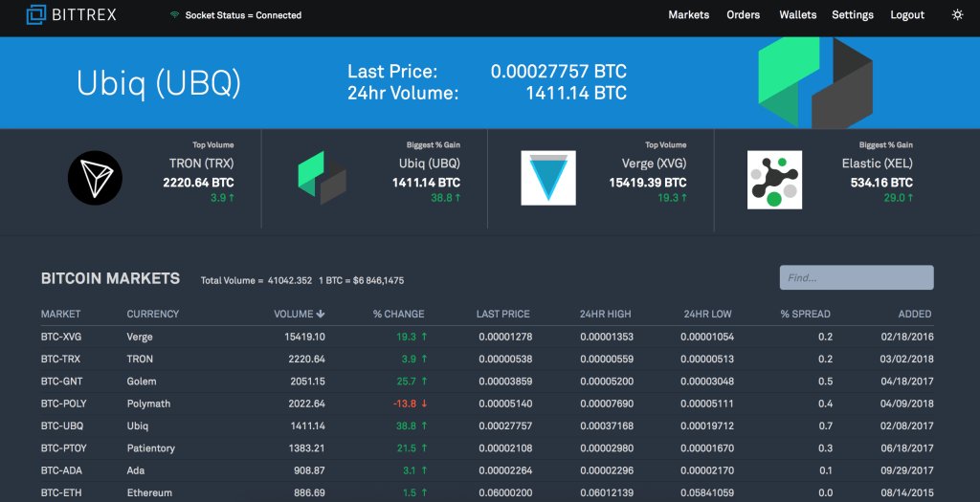Open the Markets menu
980x502 pixels.
tap(688, 14)
